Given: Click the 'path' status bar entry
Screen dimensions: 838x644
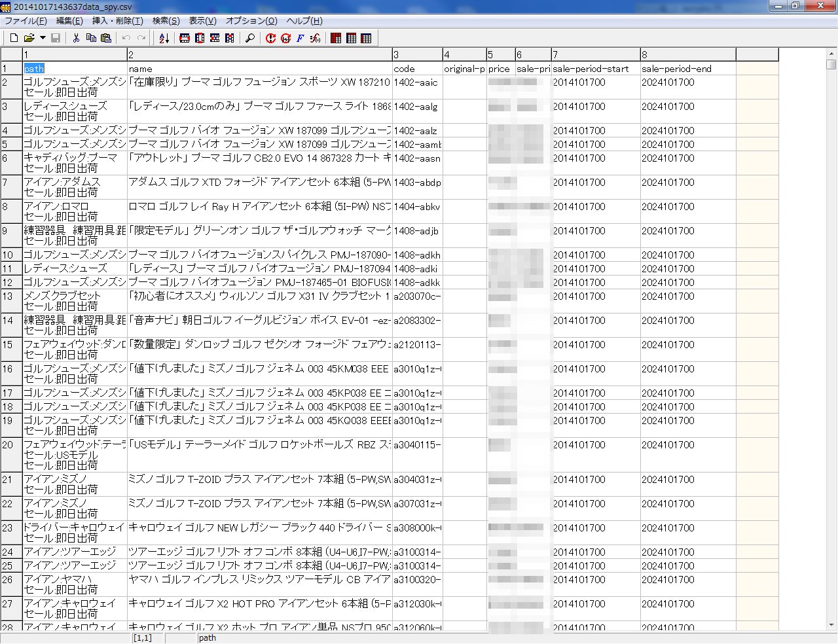Looking at the screenshot, I should point(207,638).
